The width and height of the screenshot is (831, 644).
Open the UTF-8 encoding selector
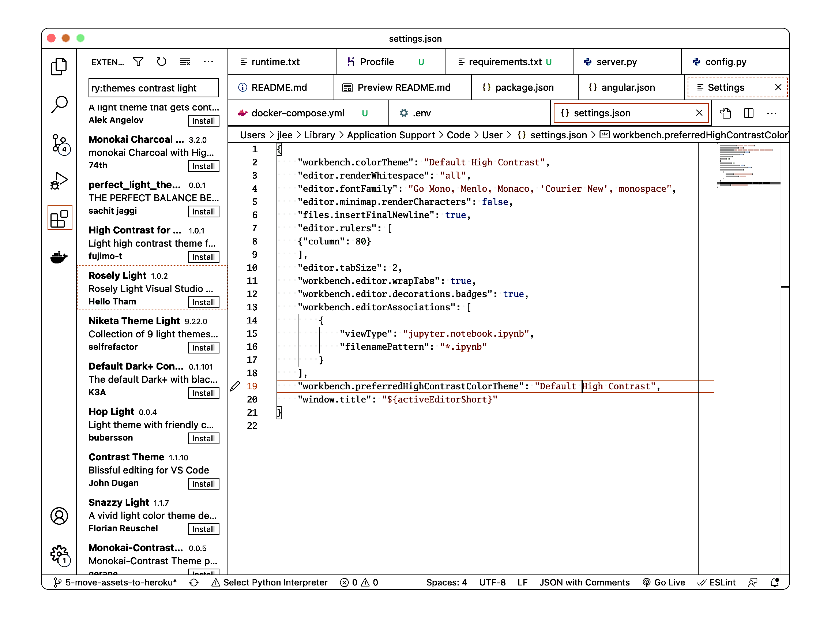coord(492,582)
